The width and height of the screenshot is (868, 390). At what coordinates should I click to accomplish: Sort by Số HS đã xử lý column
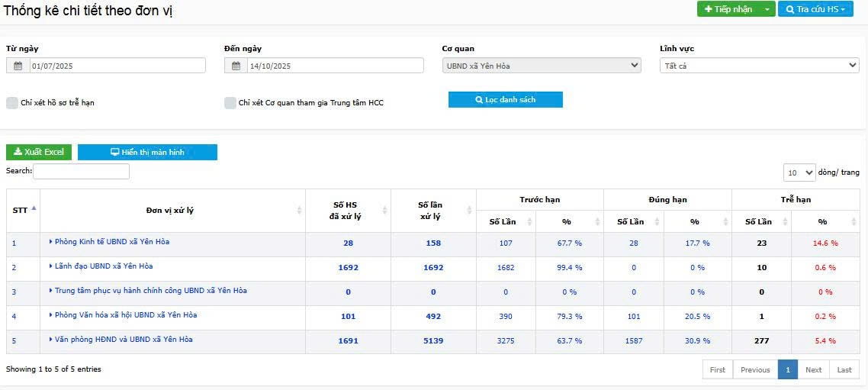pos(384,211)
